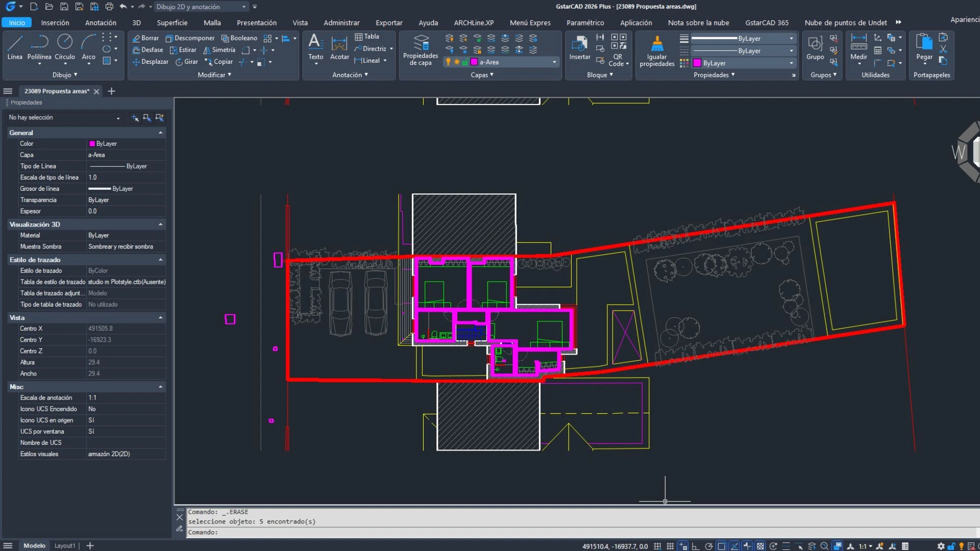Open the Texto tool

315,46
